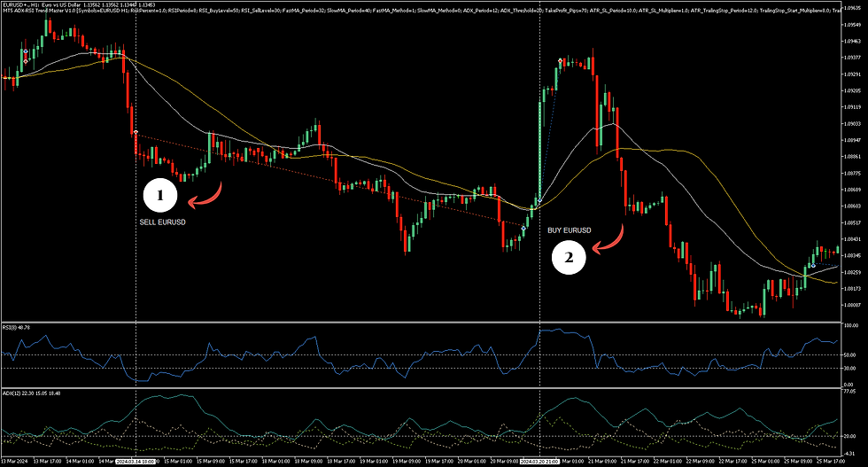Click the 19 Mar 09:00 time axis label
The image size is (868, 467).
[406, 461]
